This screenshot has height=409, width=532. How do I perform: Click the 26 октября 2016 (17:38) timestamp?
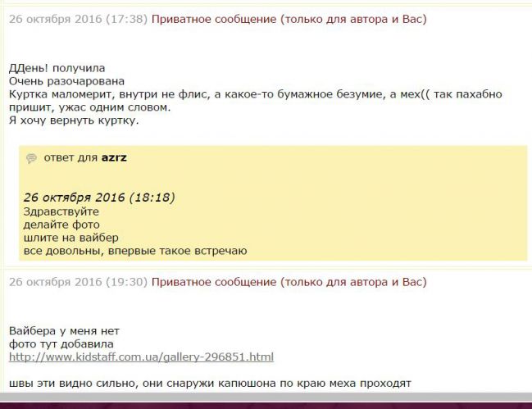78,19
